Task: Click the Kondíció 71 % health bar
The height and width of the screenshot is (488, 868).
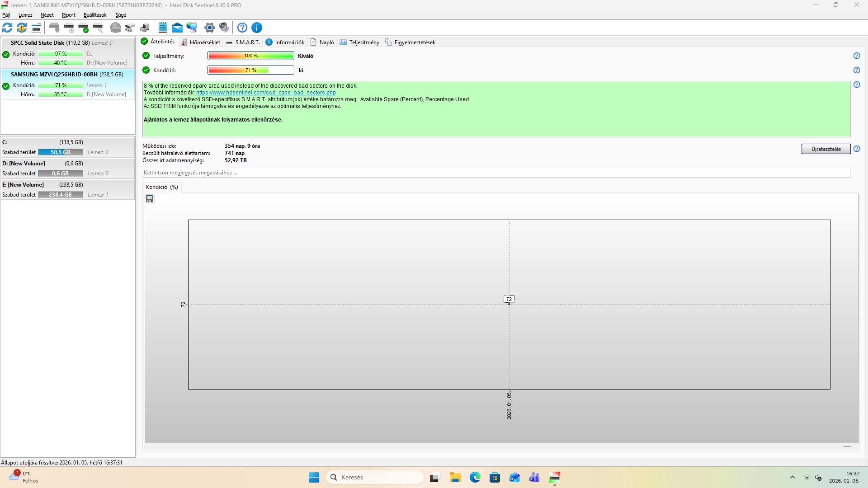Action: click(251, 70)
